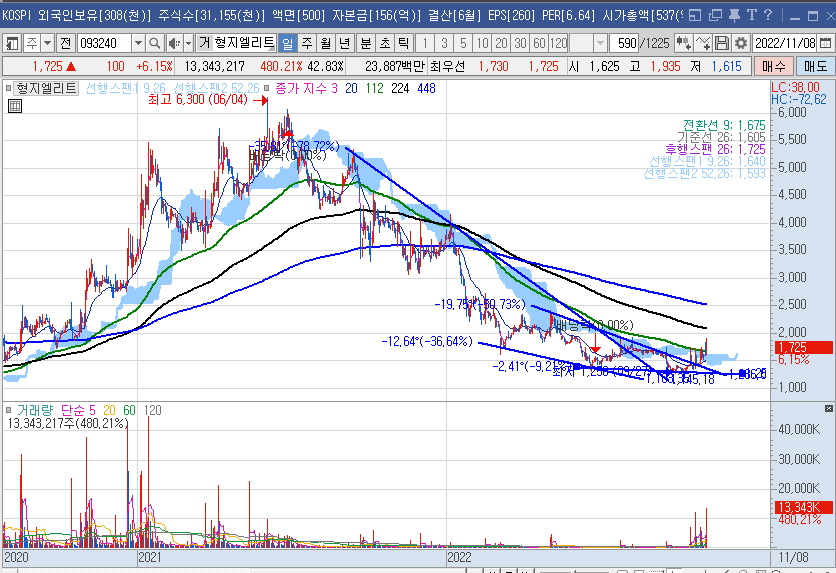Open chart settings gear icon
This screenshot has width=836, height=573.
pyautogui.click(x=741, y=43)
